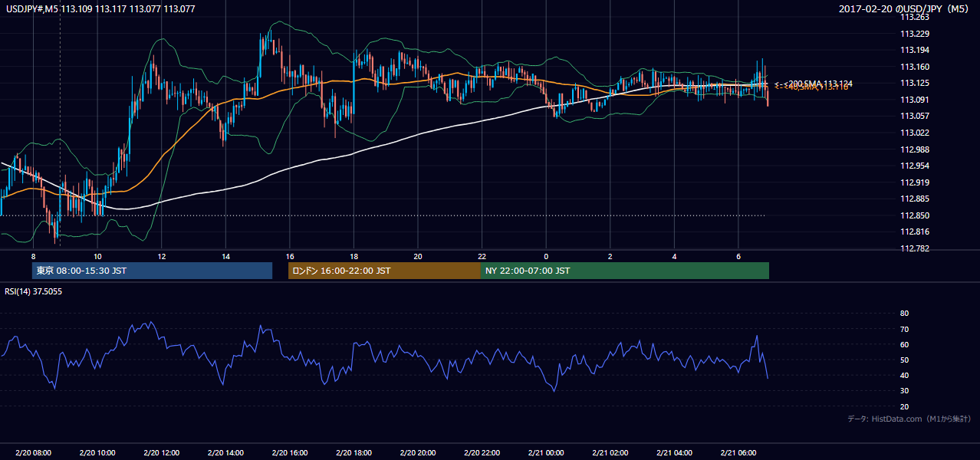Click the hour 2 label under price chart
The width and height of the screenshot is (980, 460).
tap(610, 256)
